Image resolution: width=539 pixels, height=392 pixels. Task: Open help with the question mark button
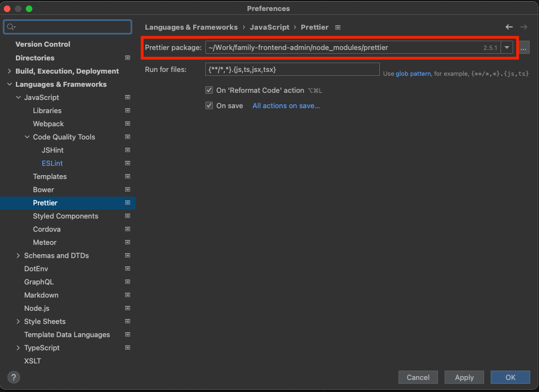(x=14, y=377)
